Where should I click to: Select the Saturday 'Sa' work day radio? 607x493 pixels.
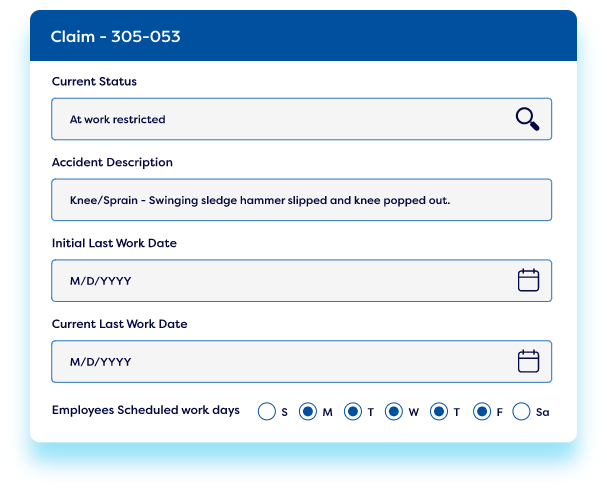coord(521,411)
